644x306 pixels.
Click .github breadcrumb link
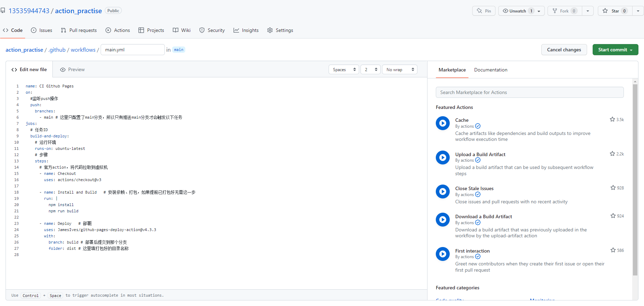(57, 50)
